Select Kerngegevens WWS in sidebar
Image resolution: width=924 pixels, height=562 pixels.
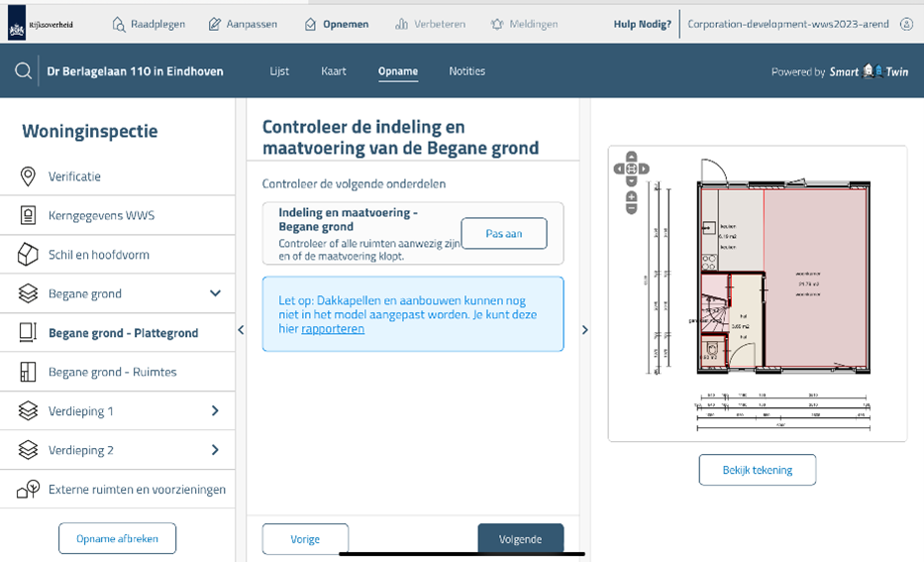tap(101, 215)
